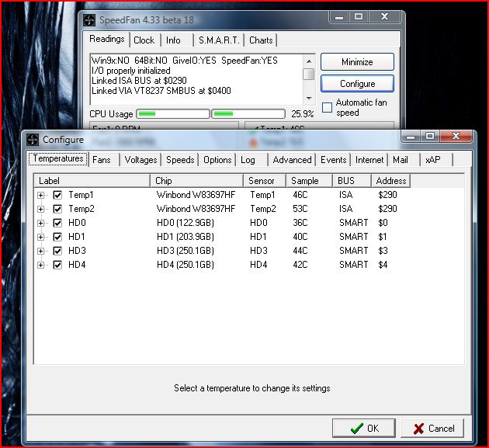The height and width of the screenshot is (448, 489).
Task: Sort by Address column header
Action: (x=391, y=181)
